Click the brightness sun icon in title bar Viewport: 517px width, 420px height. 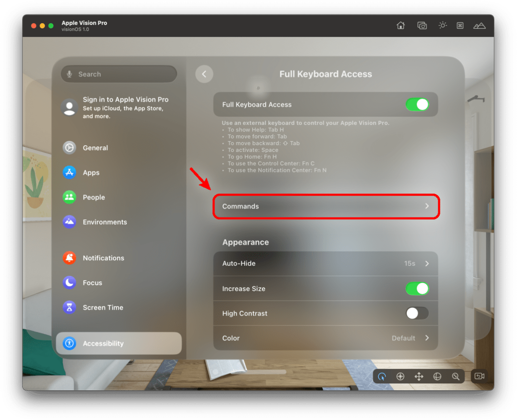(442, 25)
